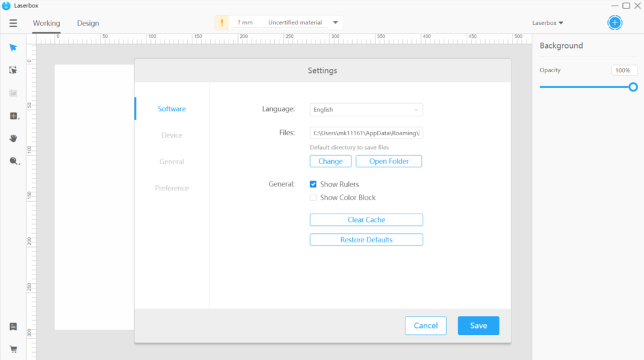Viewport: 644px width, 360px height.
Task: Open the feedback message icon
Action: (13, 326)
